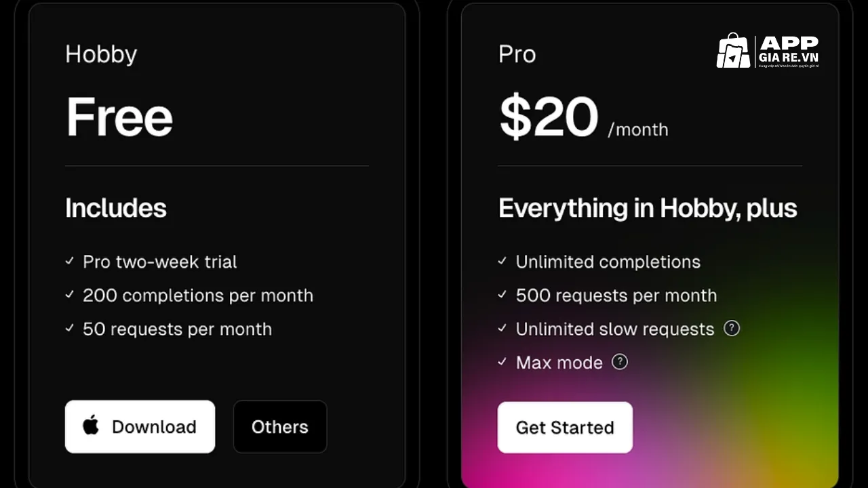Click the shopping bag icon in APPGIARE.VN logo

click(x=733, y=51)
